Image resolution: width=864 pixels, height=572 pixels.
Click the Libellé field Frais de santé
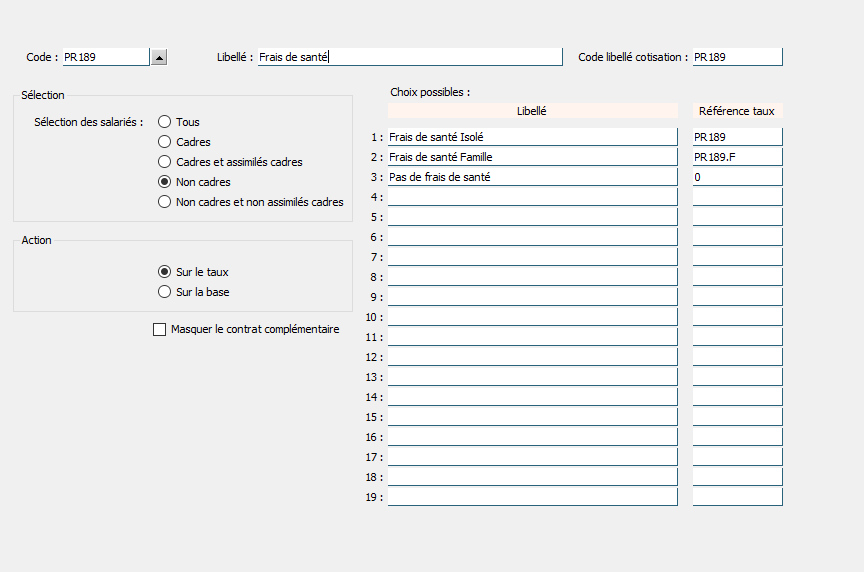click(x=410, y=57)
